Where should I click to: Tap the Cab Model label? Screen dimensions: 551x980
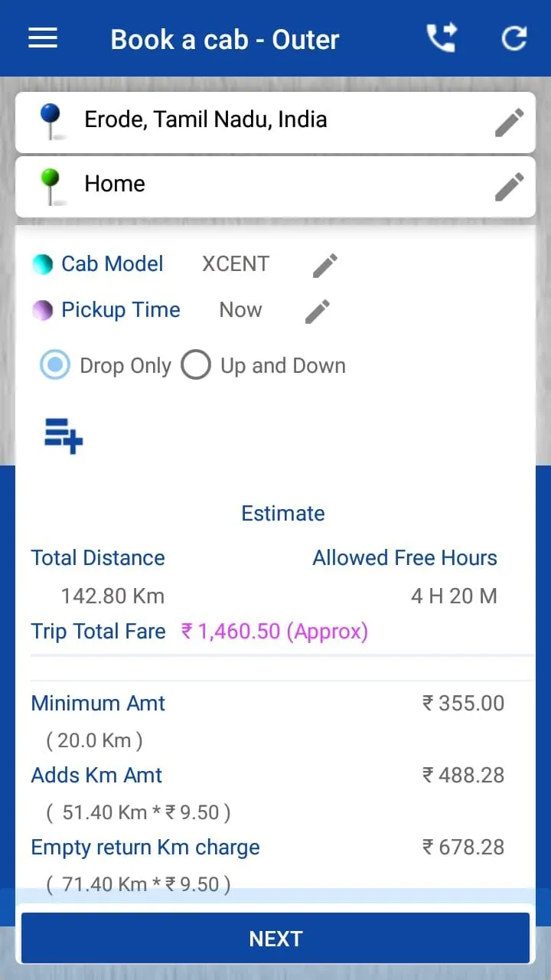(112, 264)
